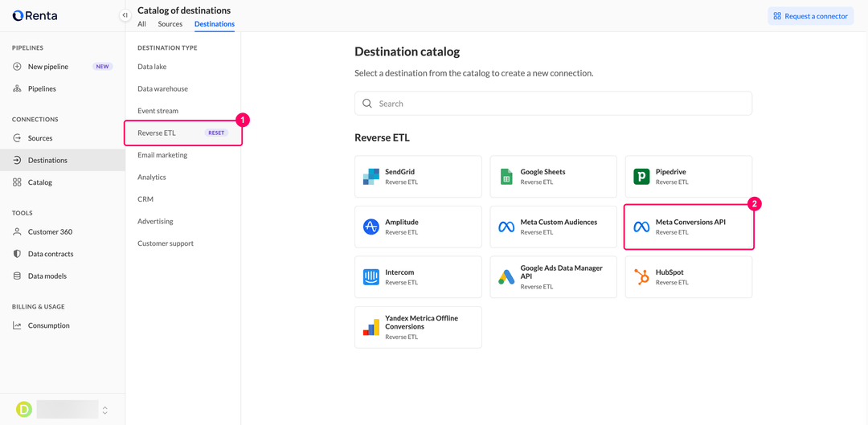Click the Meta Conversions API title
Image resolution: width=868 pixels, height=425 pixels.
[x=690, y=222]
